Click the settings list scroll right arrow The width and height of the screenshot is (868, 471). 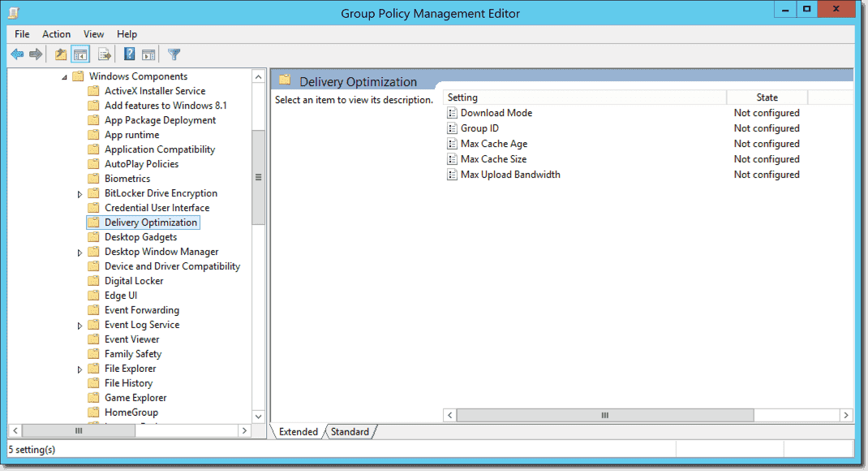point(846,416)
